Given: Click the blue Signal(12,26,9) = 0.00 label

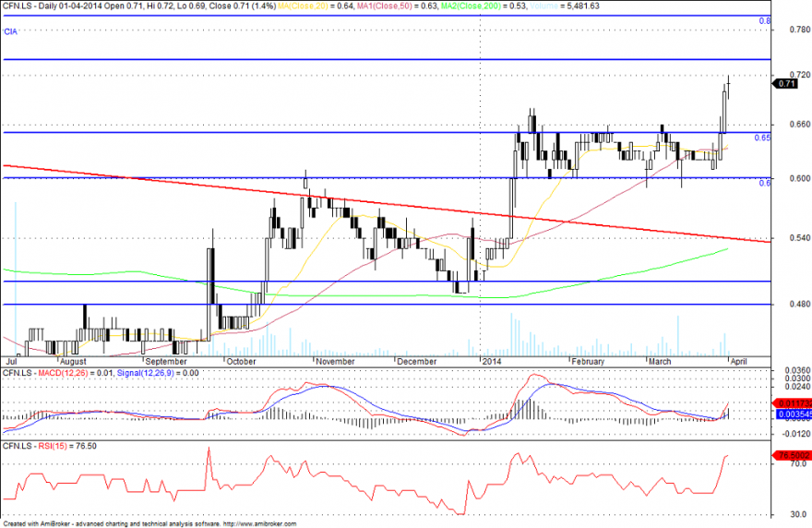Looking at the screenshot, I should click(x=158, y=373).
